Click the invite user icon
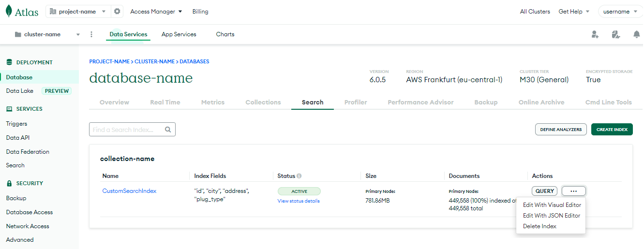The height and width of the screenshot is (249, 644). pyautogui.click(x=595, y=34)
